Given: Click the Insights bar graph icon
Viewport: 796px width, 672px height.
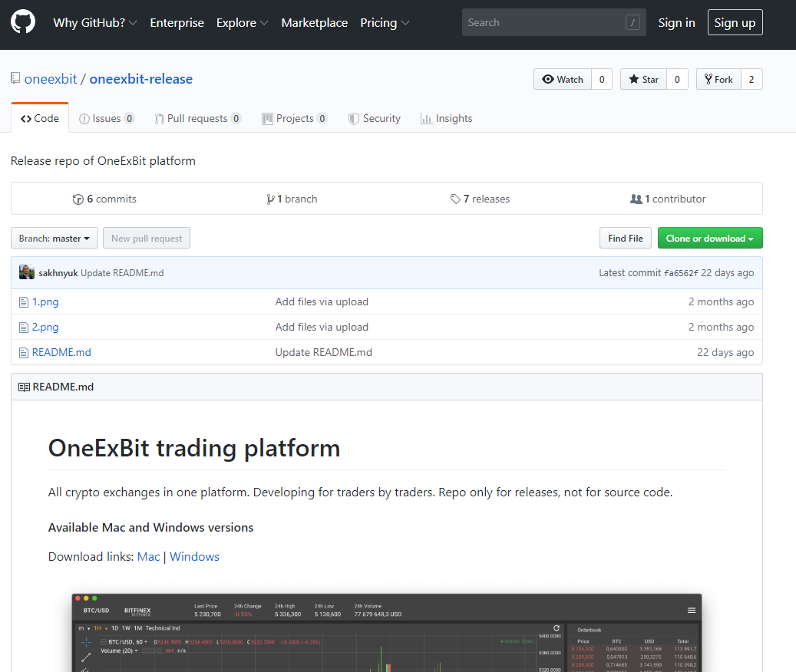Looking at the screenshot, I should coord(426,119).
